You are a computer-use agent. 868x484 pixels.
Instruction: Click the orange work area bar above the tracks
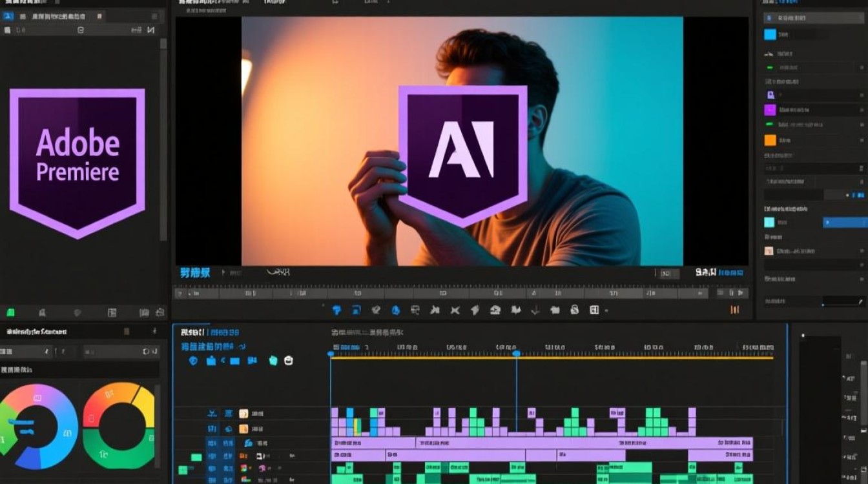tap(552, 358)
